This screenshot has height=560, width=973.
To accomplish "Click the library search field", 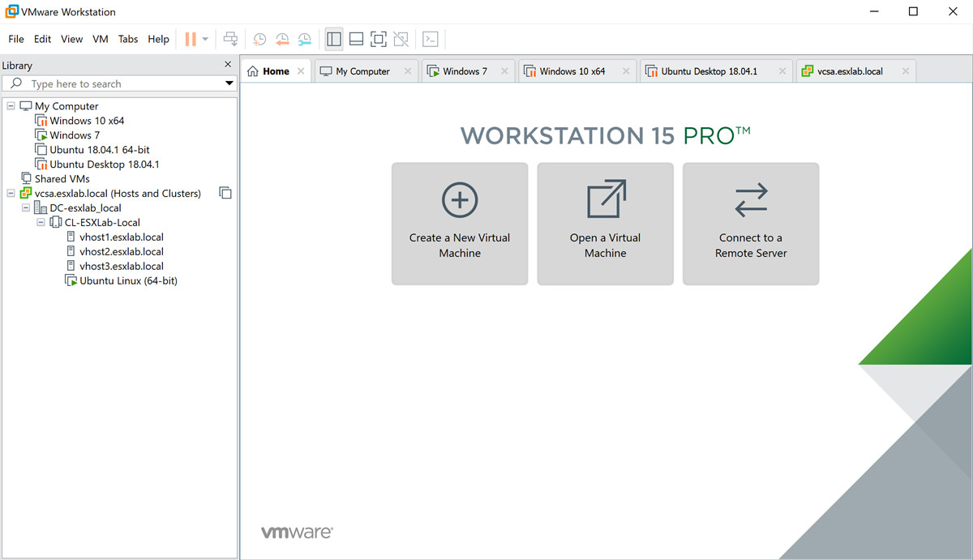I will 119,83.
